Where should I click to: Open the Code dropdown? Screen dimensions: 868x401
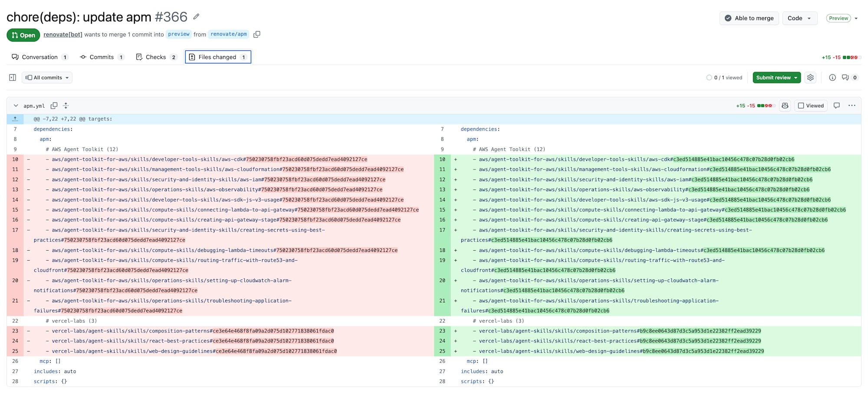799,18
